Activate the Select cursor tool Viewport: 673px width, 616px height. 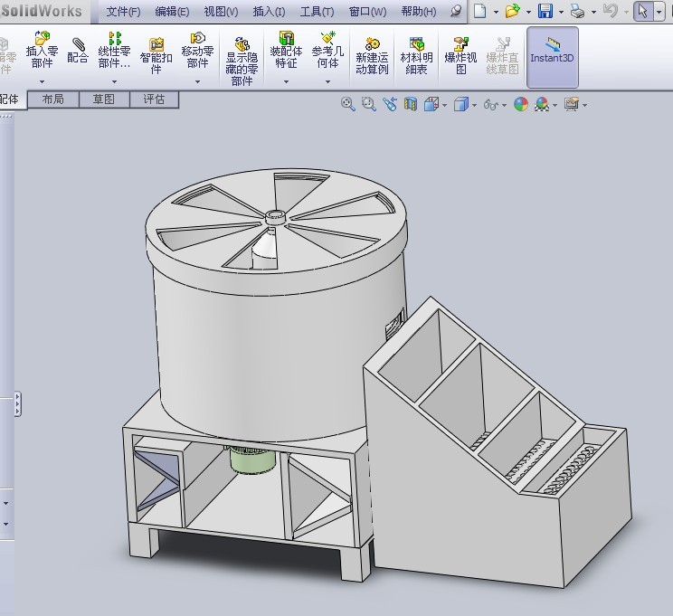643,11
